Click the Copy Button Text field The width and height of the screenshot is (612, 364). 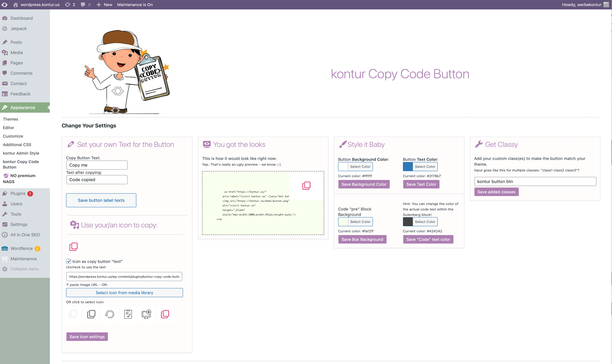pyautogui.click(x=97, y=165)
